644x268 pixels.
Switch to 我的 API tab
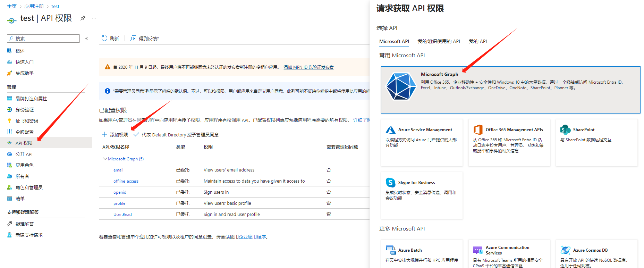click(478, 41)
